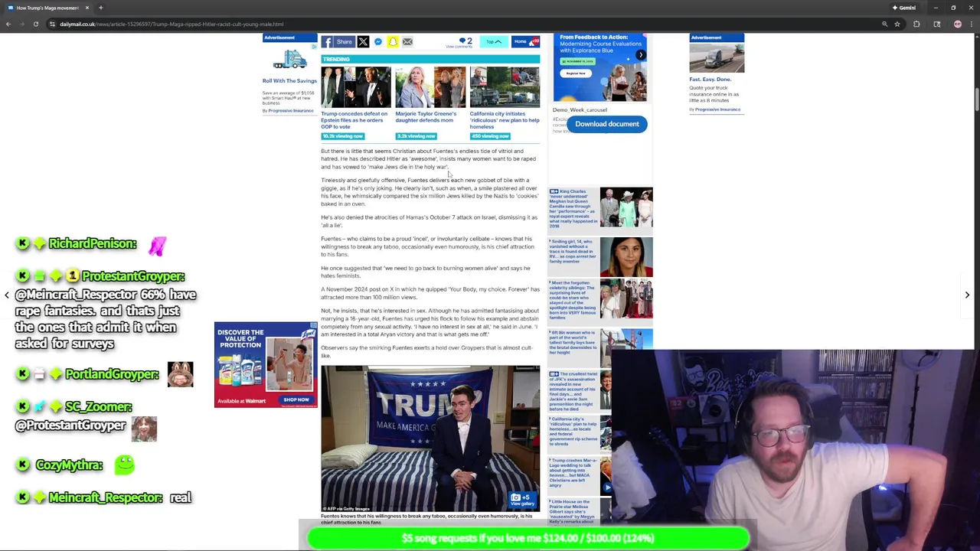Open 'Trump concedes defeat on Epstein files' story
980x551 pixels.
click(354, 120)
